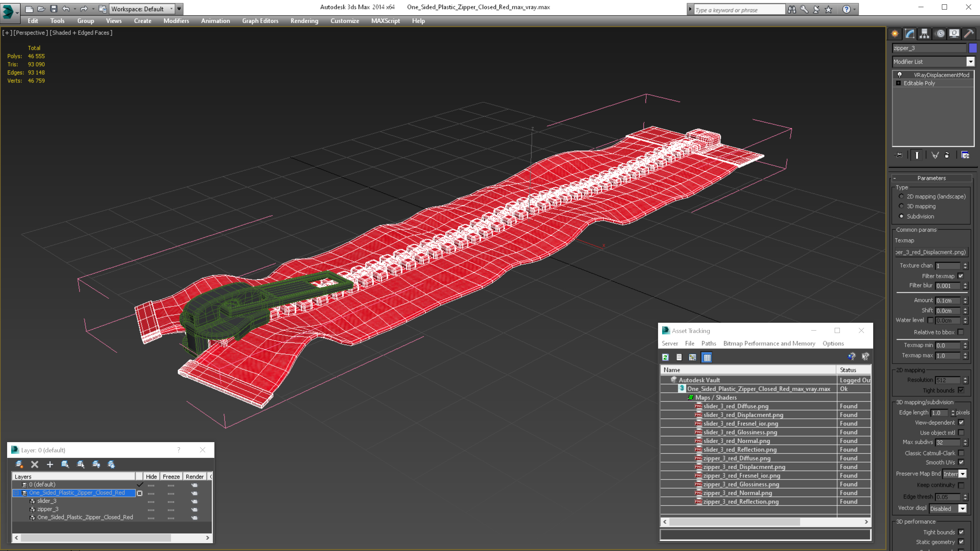Select zipper_3_red_Diffuse.png in asset list
This screenshot has width=980, height=551.
736,458
